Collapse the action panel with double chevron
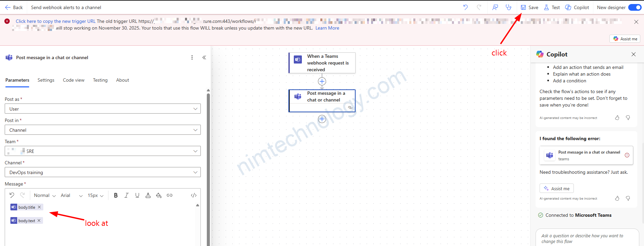The image size is (644, 246). [204, 57]
